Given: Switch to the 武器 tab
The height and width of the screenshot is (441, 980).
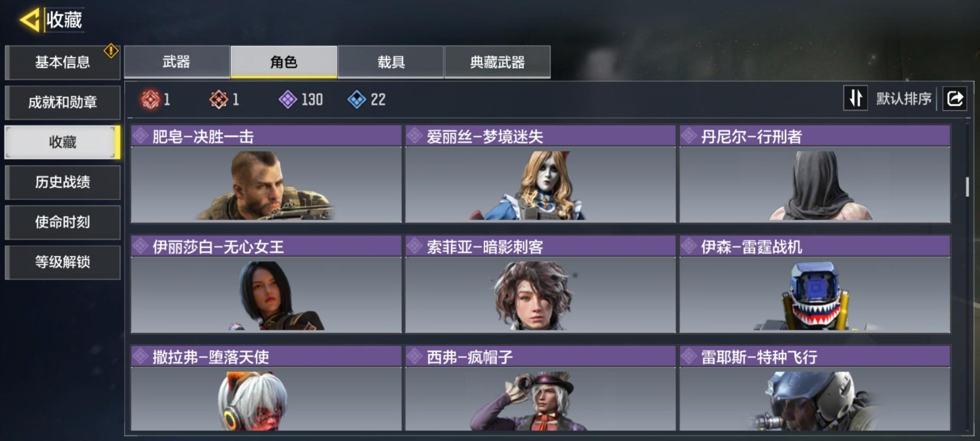Looking at the screenshot, I should click(177, 62).
